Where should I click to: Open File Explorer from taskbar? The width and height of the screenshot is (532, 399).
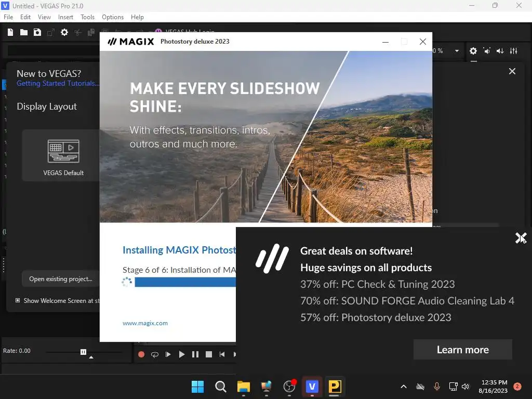tap(243, 387)
